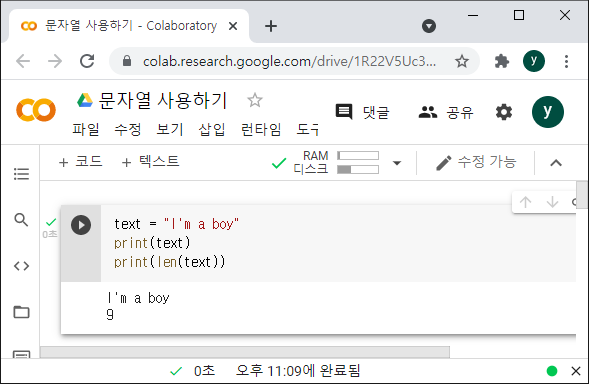
Task: Open the 수정 menu
Action: (128, 130)
